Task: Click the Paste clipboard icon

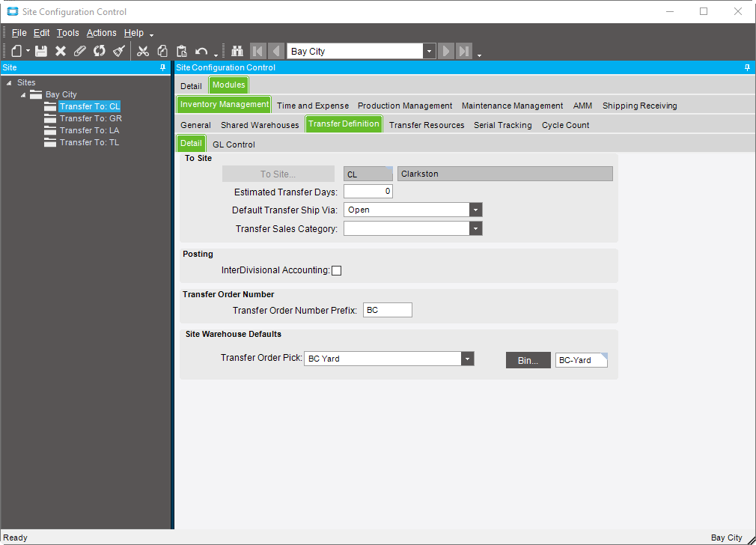Action: pyautogui.click(x=182, y=51)
